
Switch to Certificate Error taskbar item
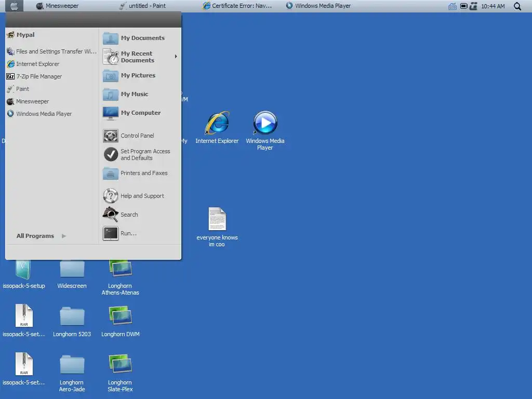237,6
